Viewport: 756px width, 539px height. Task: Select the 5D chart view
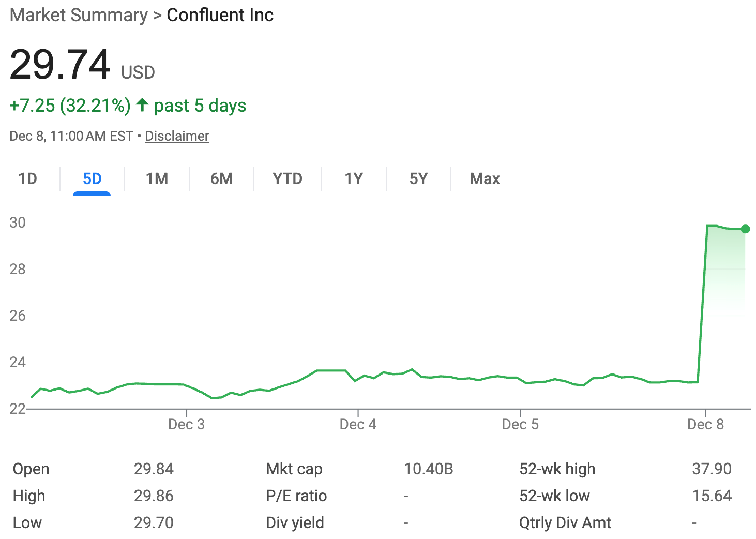(92, 178)
